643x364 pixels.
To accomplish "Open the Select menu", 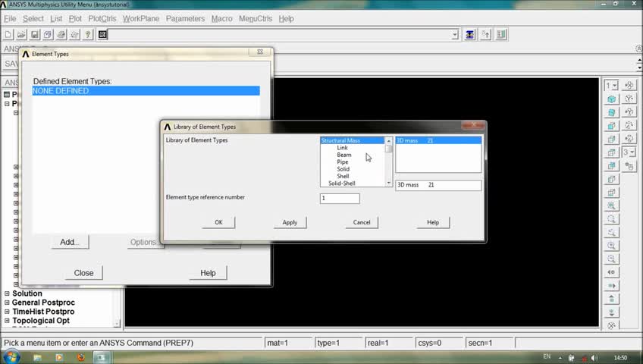I will point(33,19).
